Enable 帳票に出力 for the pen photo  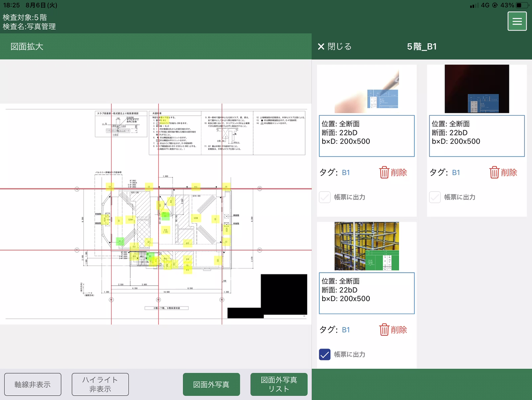tap(325, 197)
